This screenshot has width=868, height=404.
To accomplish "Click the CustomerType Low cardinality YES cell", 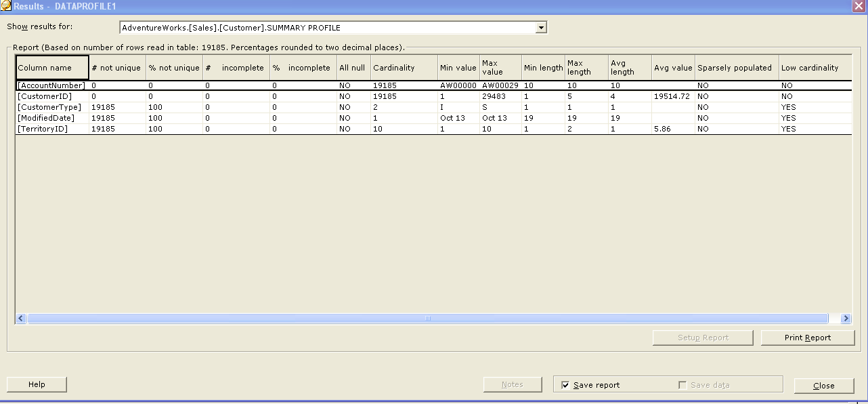I will point(815,107).
